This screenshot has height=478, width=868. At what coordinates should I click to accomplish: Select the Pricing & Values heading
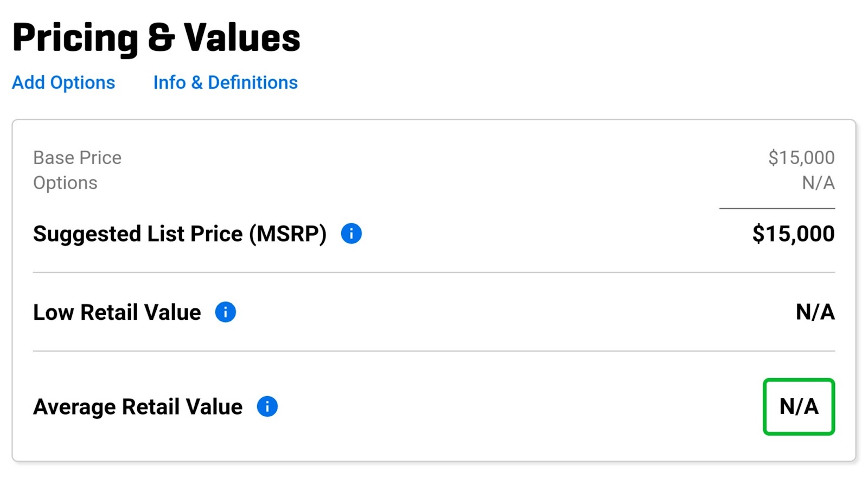click(156, 38)
